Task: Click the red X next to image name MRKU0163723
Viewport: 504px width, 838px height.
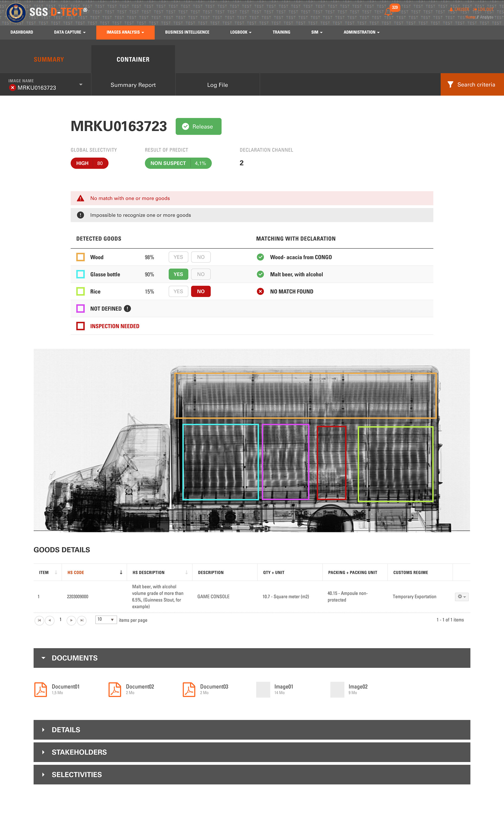Action: pyautogui.click(x=13, y=88)
